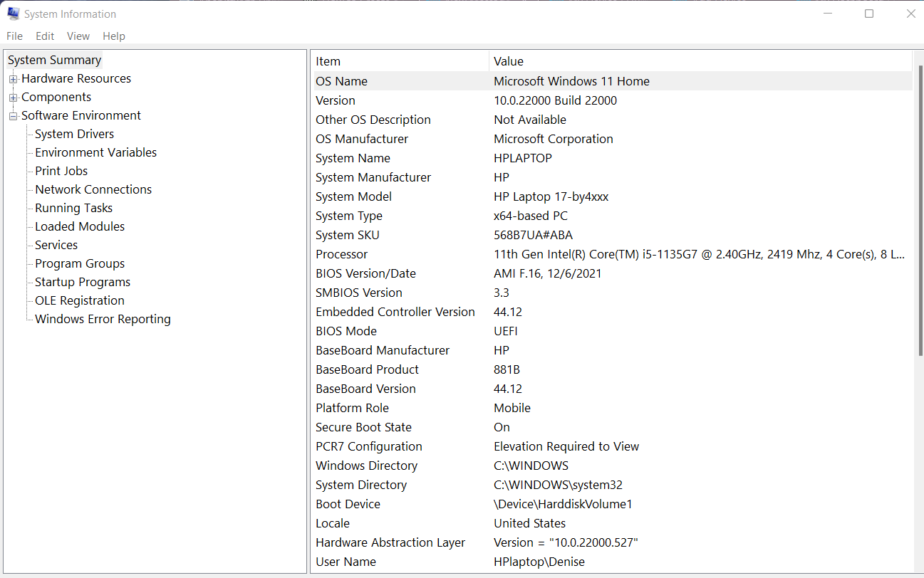Select System Name row
The height and width of the screenshot is (578, 924).
[613, 158]
